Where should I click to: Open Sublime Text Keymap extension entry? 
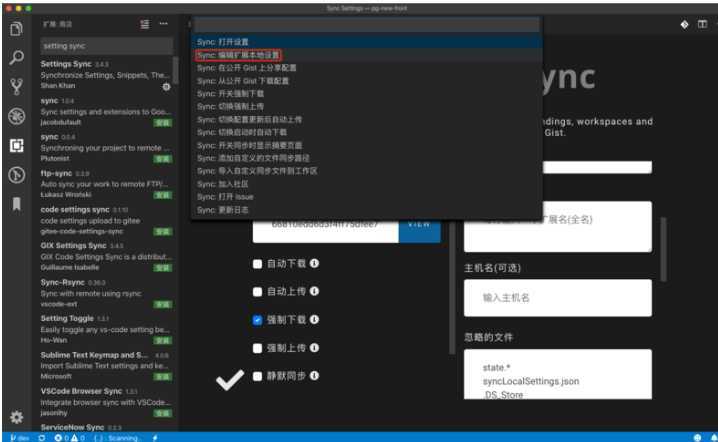pos(107,366)
